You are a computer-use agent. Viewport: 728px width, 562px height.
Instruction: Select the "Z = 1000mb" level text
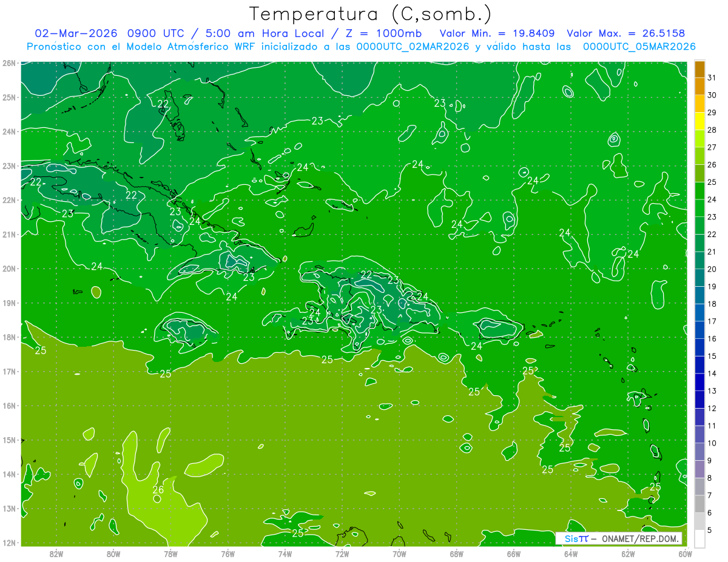click(383, 33)
